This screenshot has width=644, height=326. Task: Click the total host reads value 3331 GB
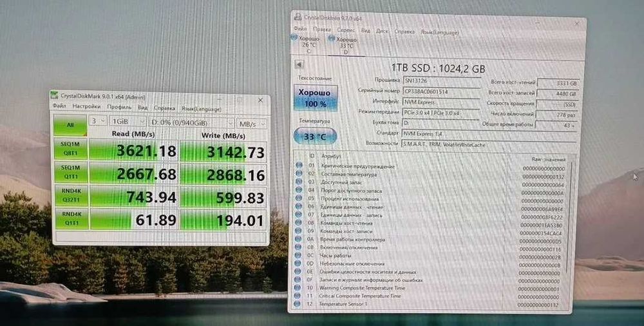tap(558, 83)
